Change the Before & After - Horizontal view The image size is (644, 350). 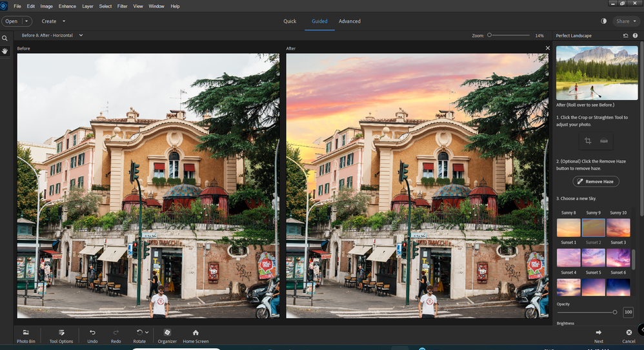(52, 36)
